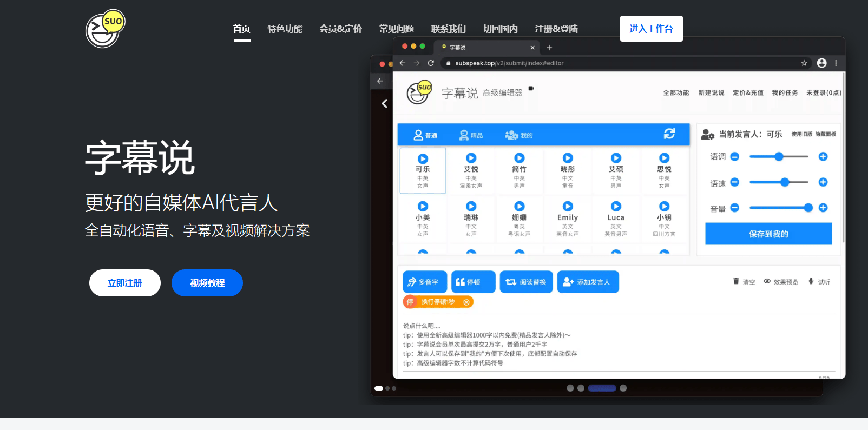Click the browser reload icon
868x430 pixels.
(x=431, y=63)
